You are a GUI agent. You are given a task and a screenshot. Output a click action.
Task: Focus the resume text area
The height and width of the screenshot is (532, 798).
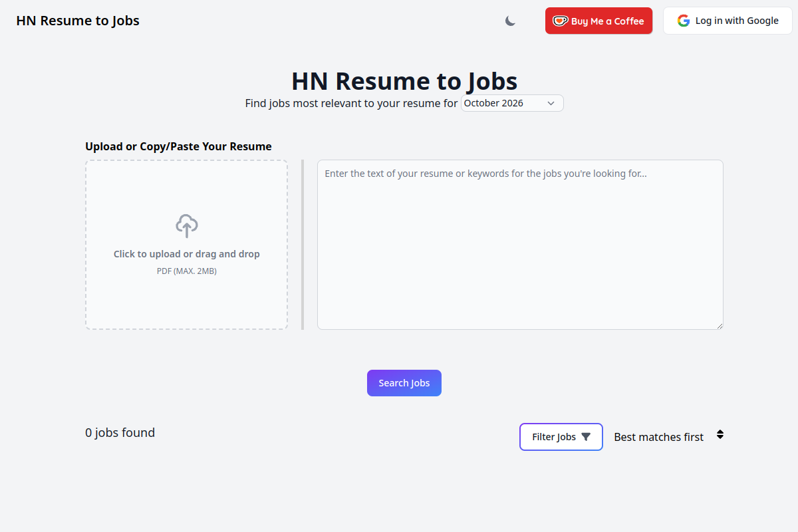point(520,244)
